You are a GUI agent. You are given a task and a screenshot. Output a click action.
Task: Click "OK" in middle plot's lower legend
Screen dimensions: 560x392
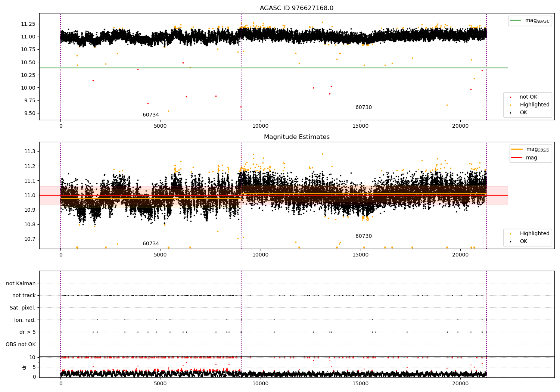523,242
